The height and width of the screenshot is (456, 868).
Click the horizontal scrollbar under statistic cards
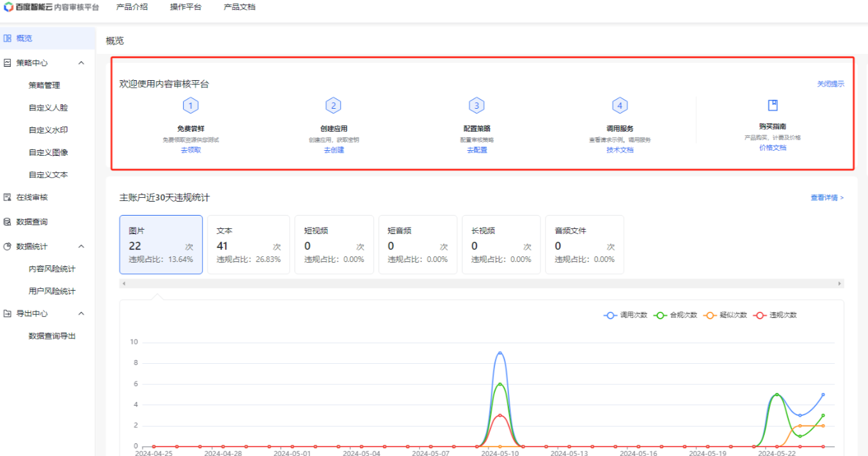click(482, 283)
